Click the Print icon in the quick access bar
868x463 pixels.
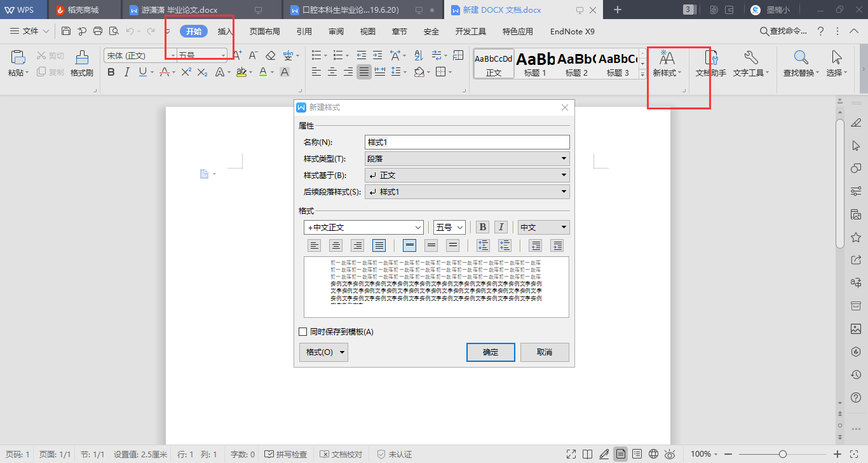point(98,31)
